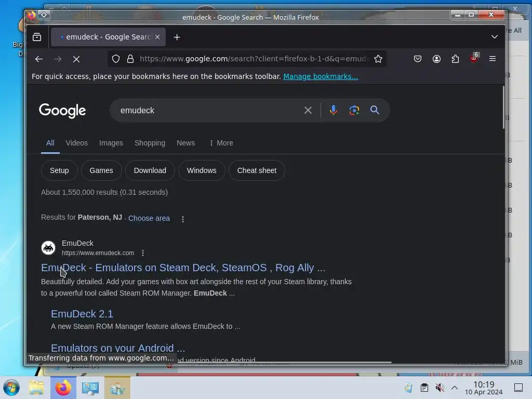Open EmuDeck Emulators on Steam Deck result
This screenshot has width=532, height=399.
[183, 268]
